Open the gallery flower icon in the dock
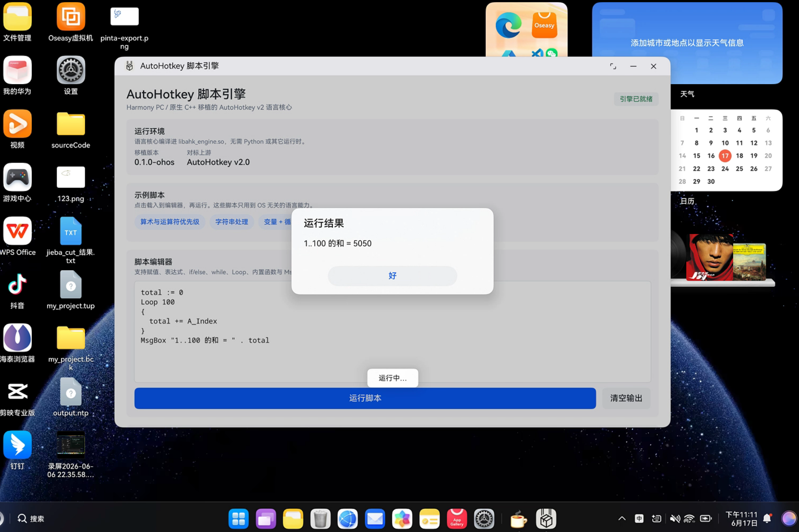799x532 pixels. click(402, 519)
